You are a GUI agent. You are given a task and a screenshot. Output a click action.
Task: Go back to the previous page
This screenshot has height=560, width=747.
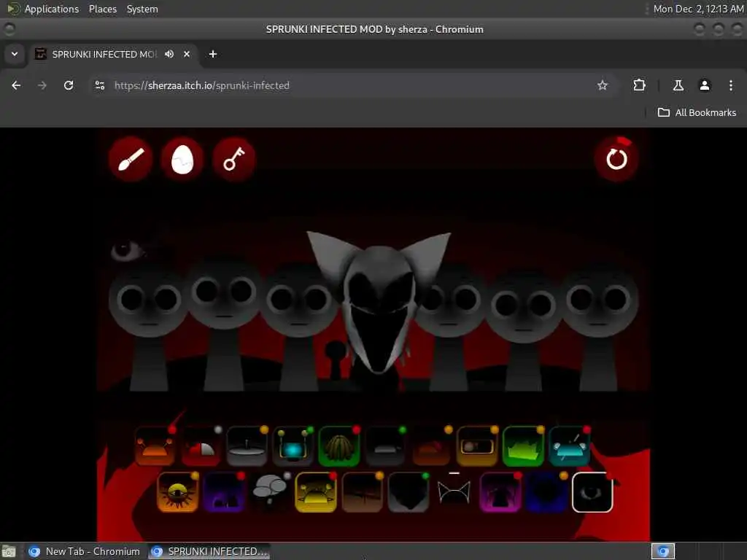[16, 85]
